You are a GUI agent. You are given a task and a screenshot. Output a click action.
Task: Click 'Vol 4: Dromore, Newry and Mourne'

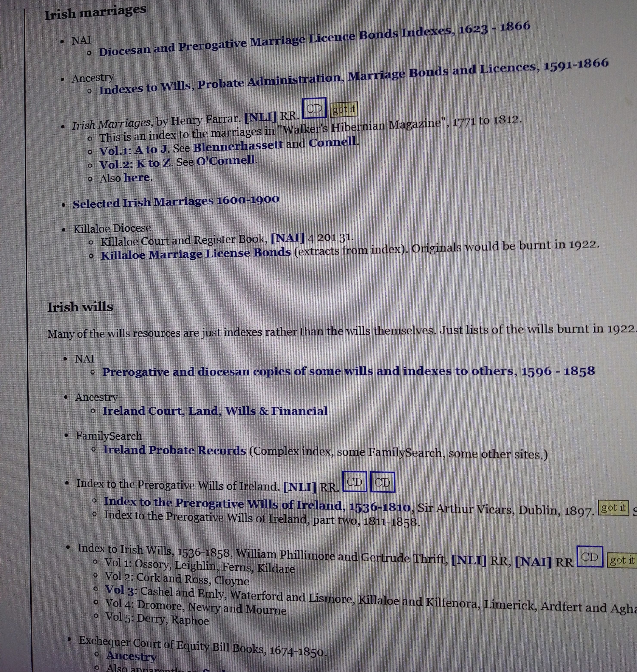pos(196,607)
